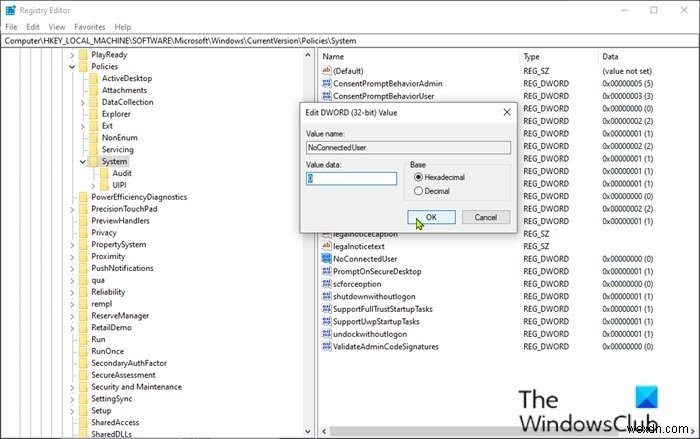700x439 pixels.
Task: Click the Attachments folder icon
Action: click(x=94, y=90)
